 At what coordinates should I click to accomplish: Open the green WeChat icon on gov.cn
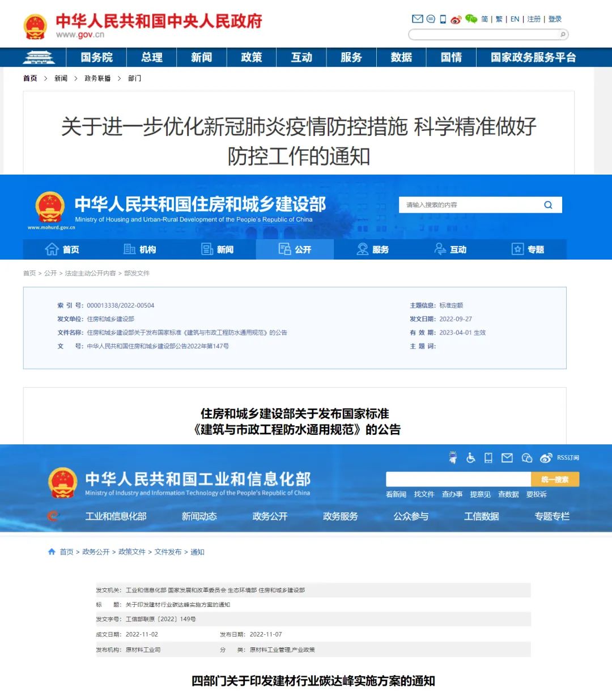coord(471,19)
